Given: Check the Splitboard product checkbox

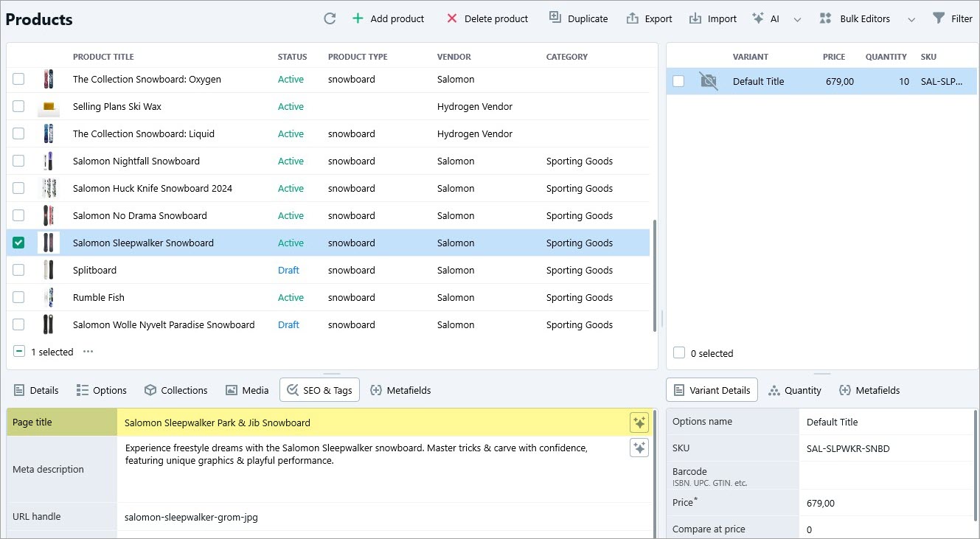Looking at the screenshot, I should pos(18,270).
